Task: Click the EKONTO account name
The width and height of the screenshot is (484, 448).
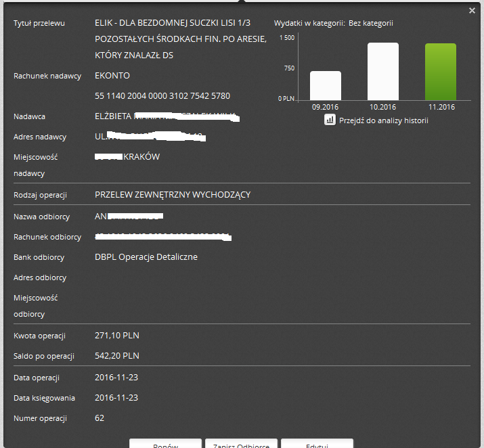Action: 112,76
